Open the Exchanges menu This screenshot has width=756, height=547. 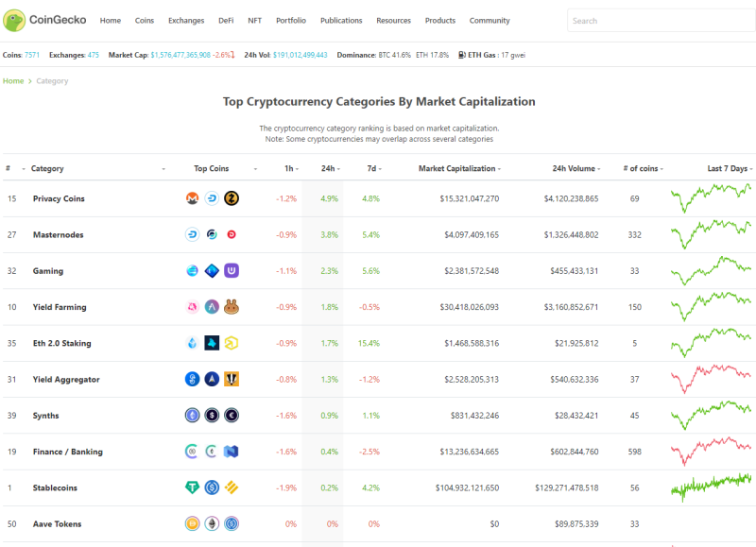pyautogui.click(x=186, y=20)
